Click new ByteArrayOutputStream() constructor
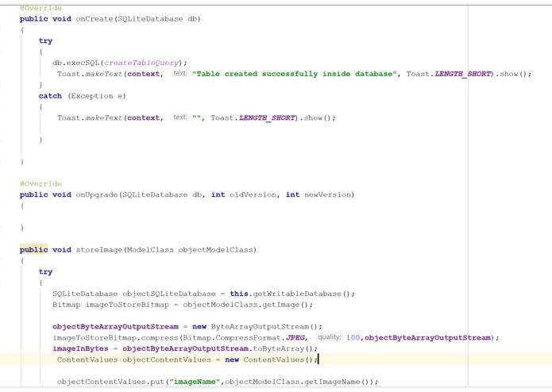The height and width of the screenshot is (392, 552). 255,327
